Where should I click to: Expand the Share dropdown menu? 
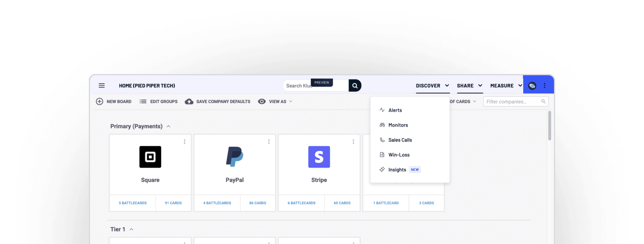coord(470,86)
